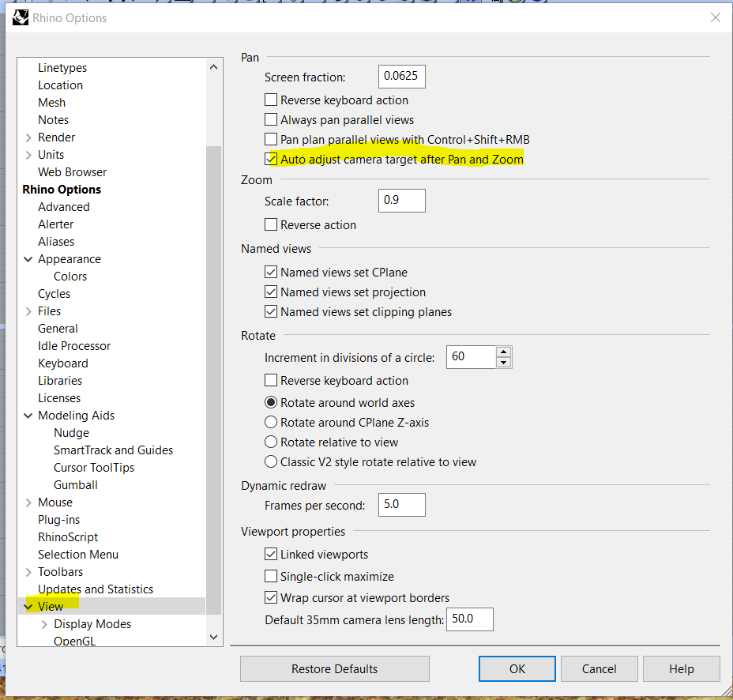Select Colors under Appearance
733x700 pixels.
coord(70,277)
